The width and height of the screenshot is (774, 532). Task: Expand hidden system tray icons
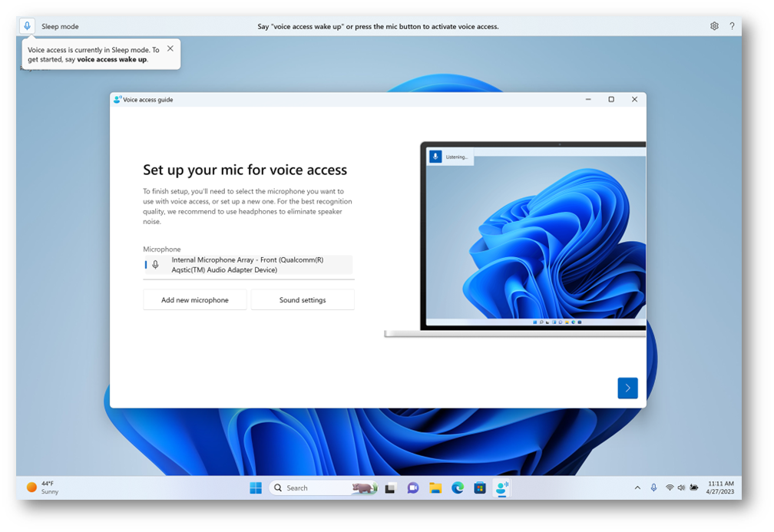[x=637, y=487]
